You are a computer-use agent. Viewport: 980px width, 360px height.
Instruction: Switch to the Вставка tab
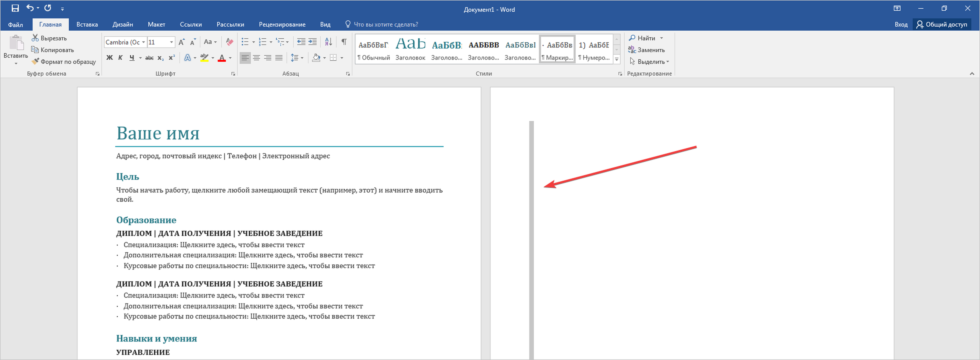coord(87,24)
